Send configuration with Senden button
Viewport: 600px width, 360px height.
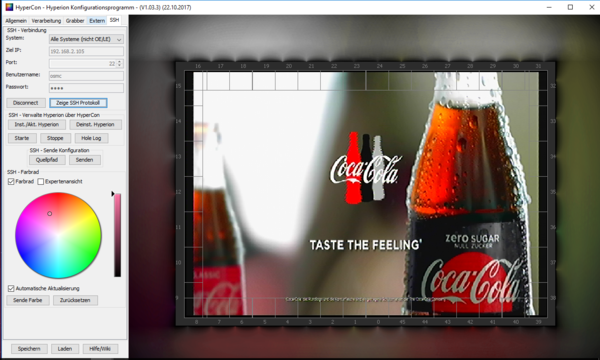tap(85, 160)
